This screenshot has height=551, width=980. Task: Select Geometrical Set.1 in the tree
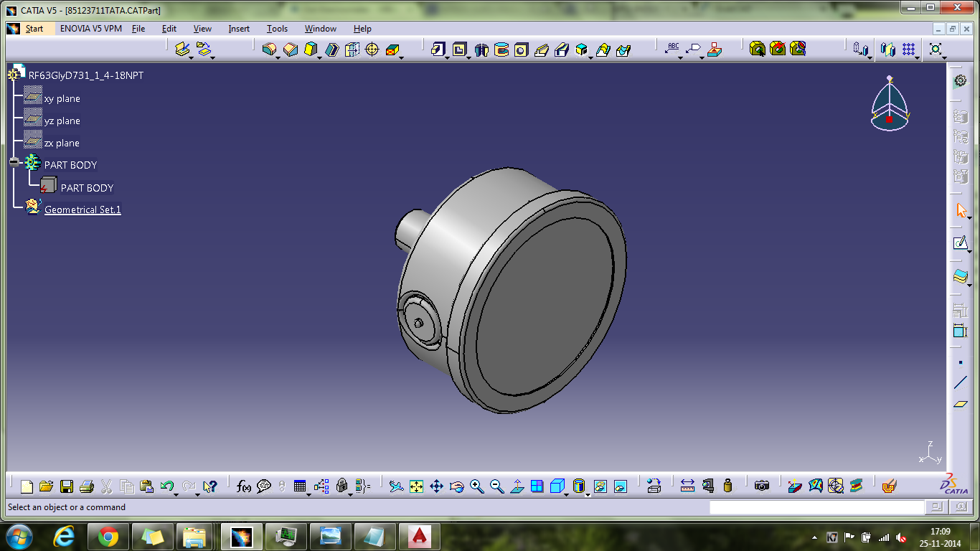pyautogui.click(x=83, y=209)
